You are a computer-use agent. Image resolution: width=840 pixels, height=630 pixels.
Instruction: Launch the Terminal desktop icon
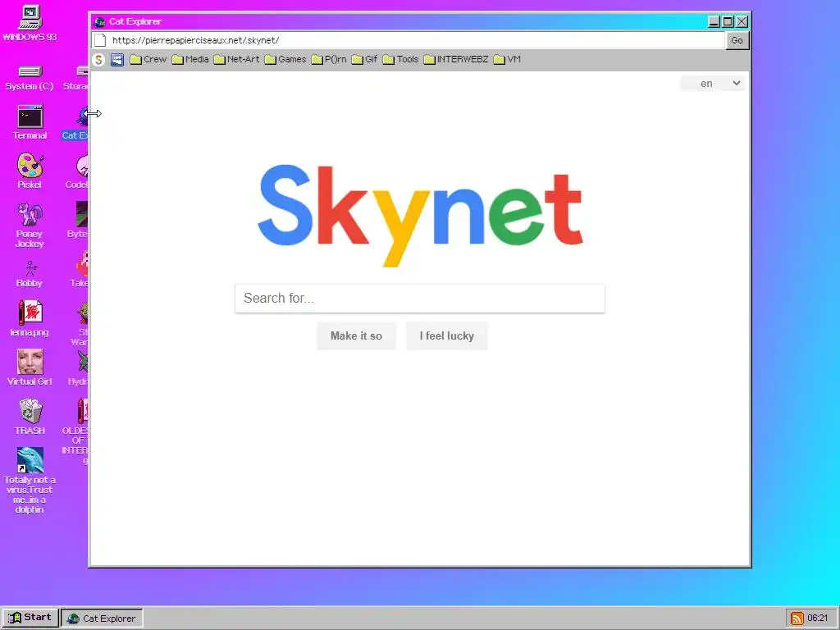[30, 116]
